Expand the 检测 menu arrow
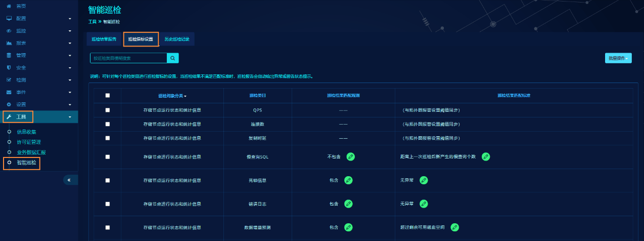This screenshot has height=241, width=644. pyautogui.click(x=70, y=80)
